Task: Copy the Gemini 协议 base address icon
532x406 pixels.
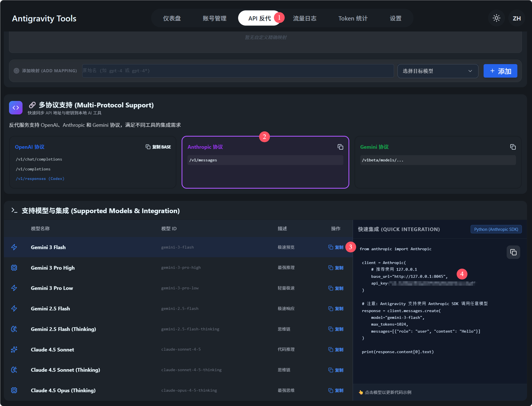Action: (x=513, y=147)
